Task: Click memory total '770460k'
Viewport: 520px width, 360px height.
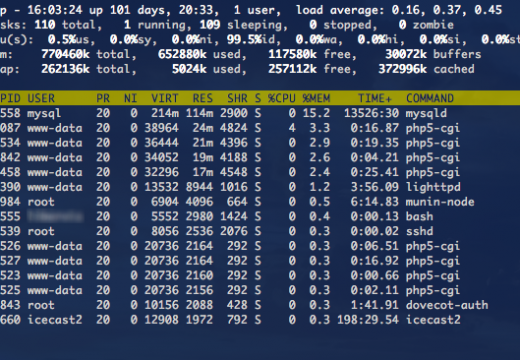Action: [65, 54]
